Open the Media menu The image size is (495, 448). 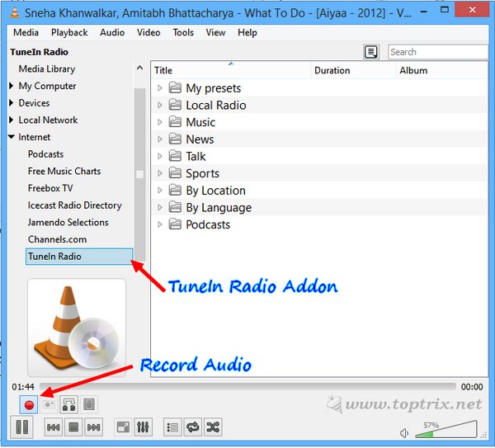(26, 32)
